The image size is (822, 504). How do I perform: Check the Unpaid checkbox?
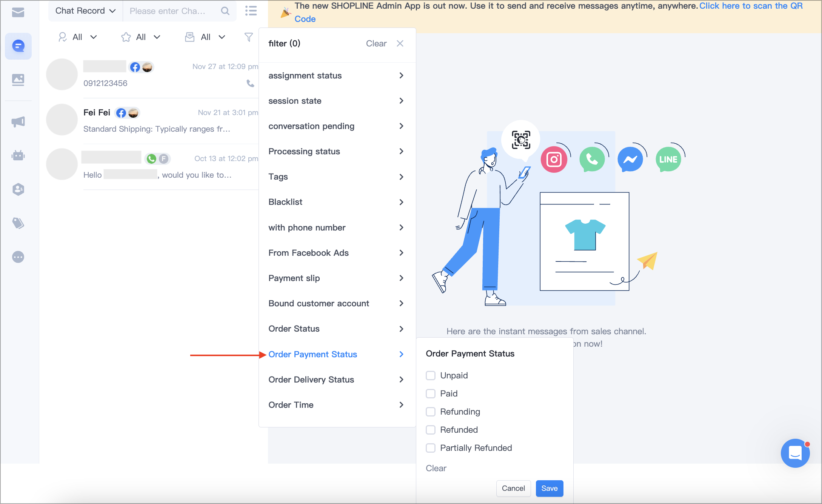431,375
